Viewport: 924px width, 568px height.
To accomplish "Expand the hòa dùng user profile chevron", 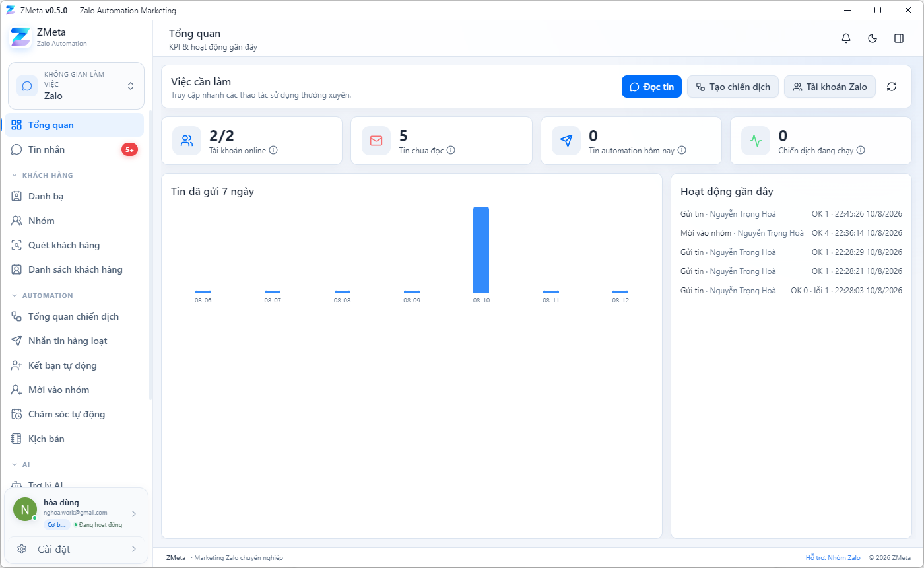I will click(134, 513).
